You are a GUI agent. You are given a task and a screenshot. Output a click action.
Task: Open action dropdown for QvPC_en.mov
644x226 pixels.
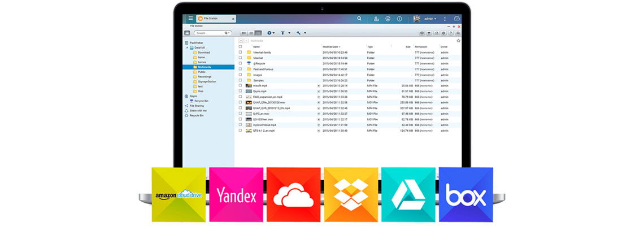[319, 114]
